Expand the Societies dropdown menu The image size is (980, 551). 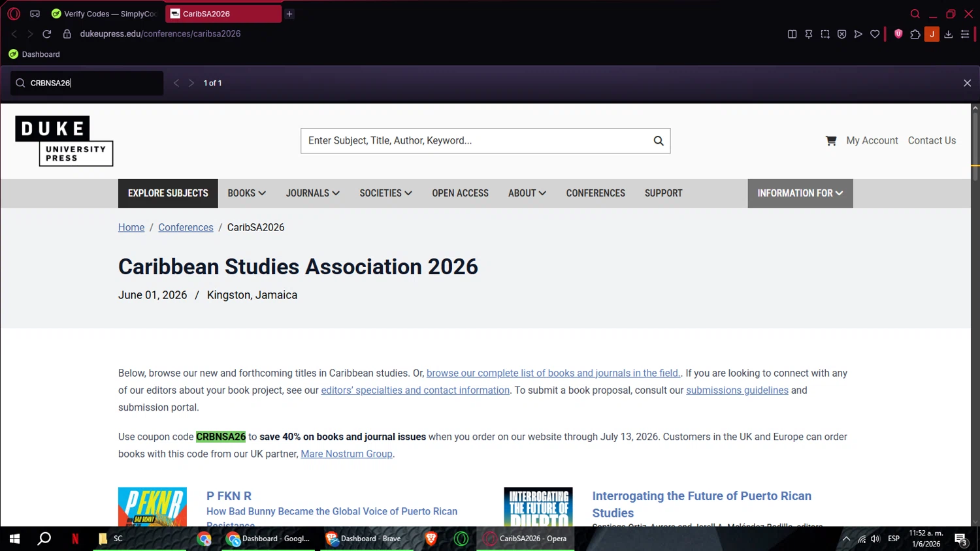pyautogui.click(x=386, y=193)
